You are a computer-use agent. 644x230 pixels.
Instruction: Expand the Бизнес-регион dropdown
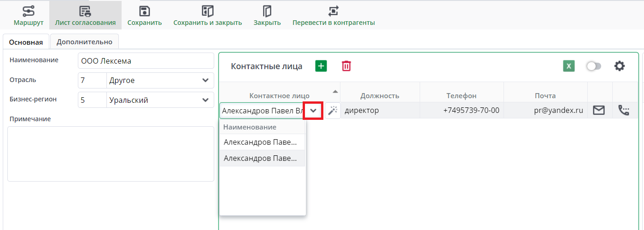(205, 100)
